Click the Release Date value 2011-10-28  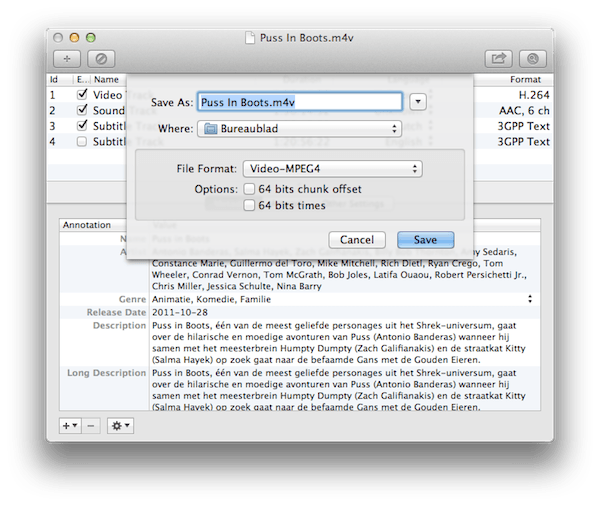pyautogui.click(x=180, y=312)
